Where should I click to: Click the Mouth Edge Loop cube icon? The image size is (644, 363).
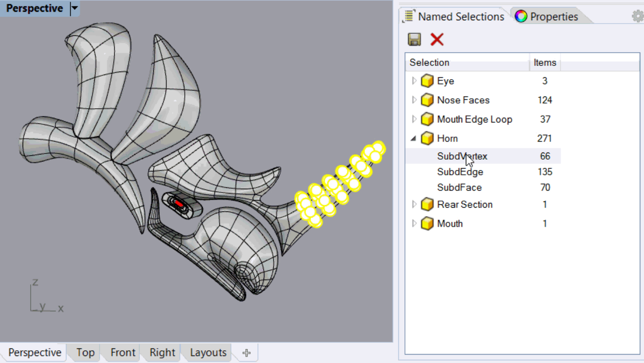pos(427,120)
